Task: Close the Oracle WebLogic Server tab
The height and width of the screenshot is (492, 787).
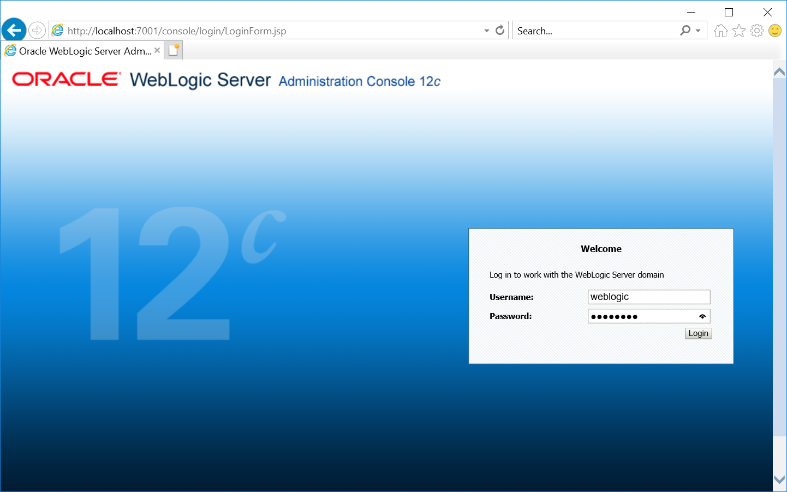Action: point(157,50)
